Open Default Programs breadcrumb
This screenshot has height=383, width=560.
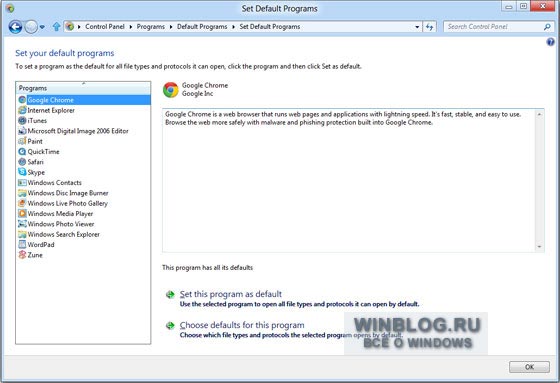(202, 27)
